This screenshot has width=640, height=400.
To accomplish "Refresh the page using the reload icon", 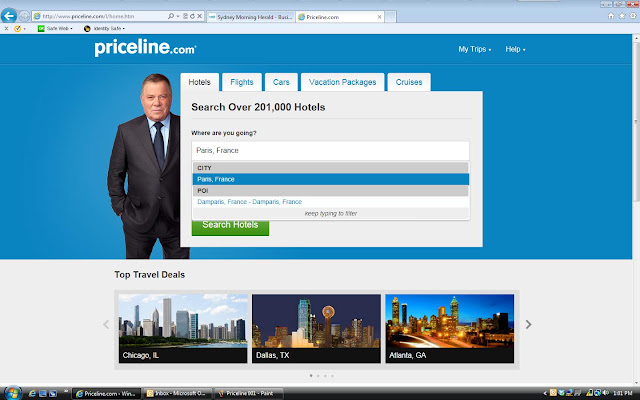I will pyautogui.click(x=192, y=16).
